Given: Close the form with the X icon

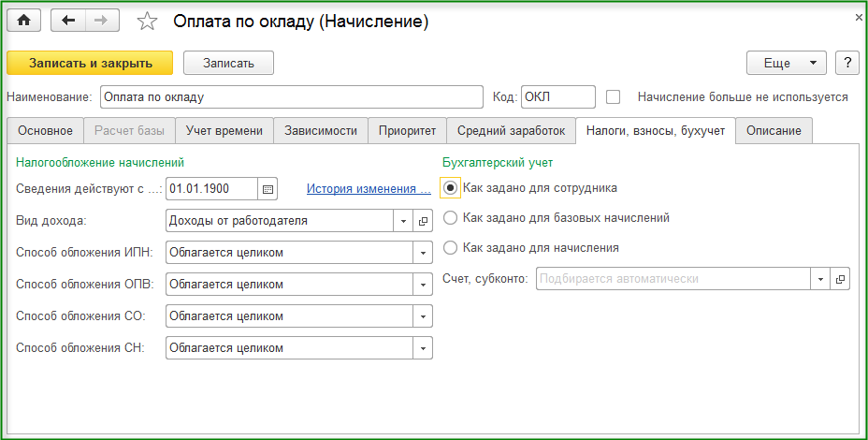Looking at the screenshot, I should 859,17.
